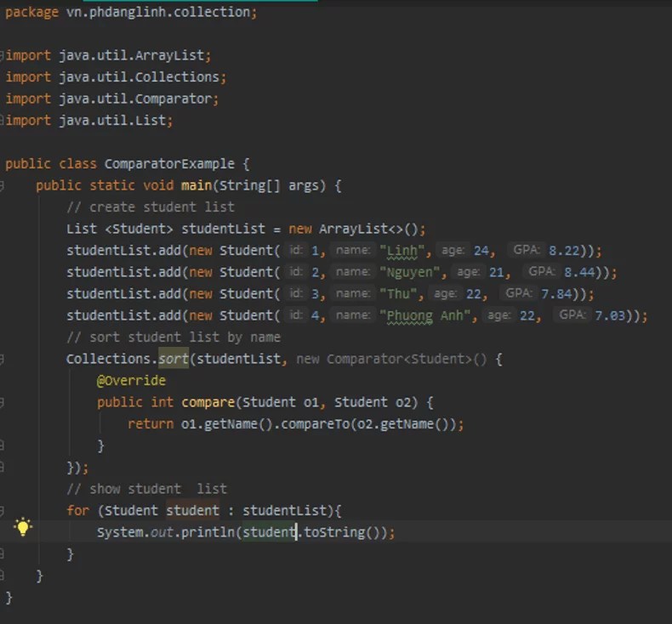Viewport: 672px width, 624px height.
Task: Click GPA value 8.22
Action: pyautogui.click(x=564, y=251)
